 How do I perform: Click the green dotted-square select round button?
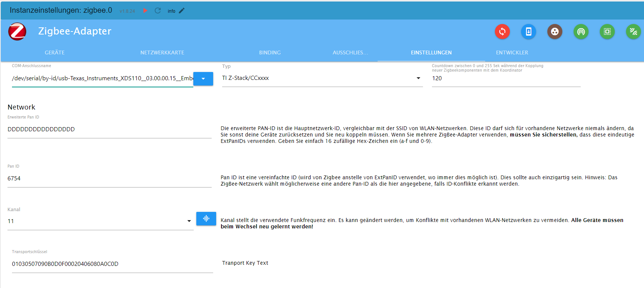[607, 31]
